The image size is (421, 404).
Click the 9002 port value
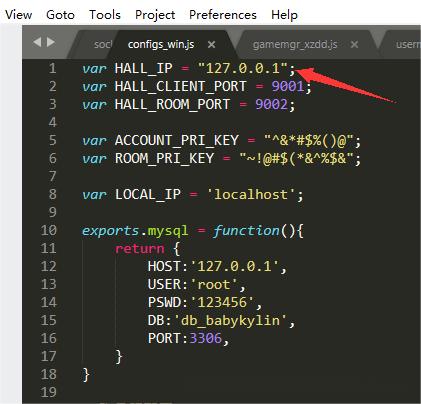(x=271, y=105)
